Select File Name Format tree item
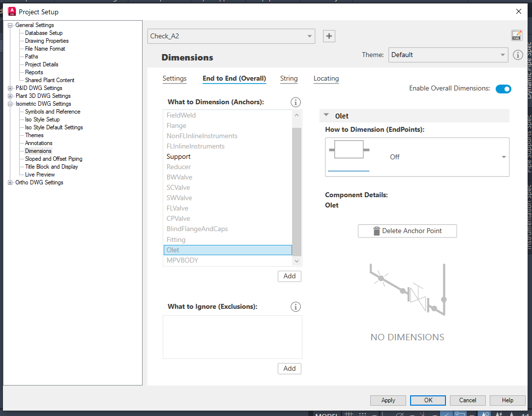The height and width of the screenshot is (416, 532). pos(45,49)
